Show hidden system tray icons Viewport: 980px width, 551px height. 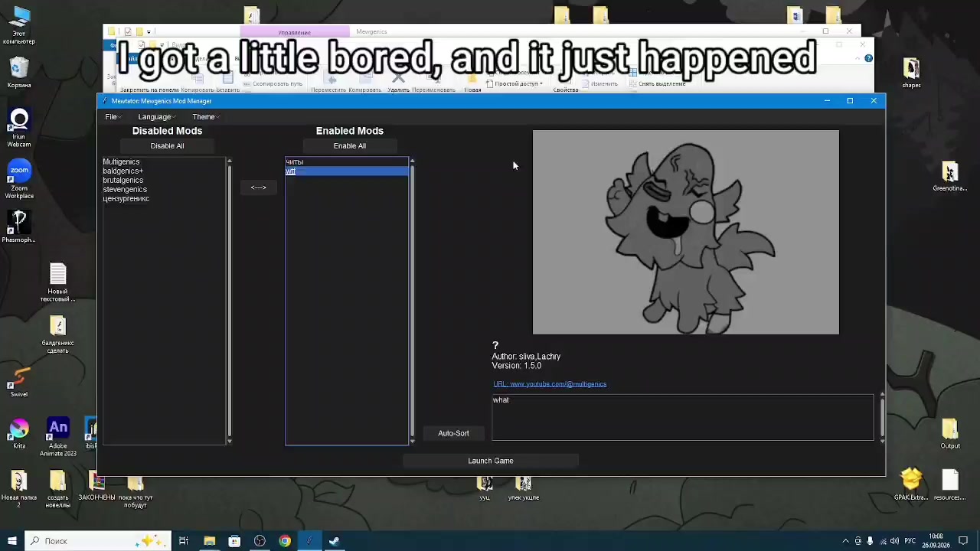pyautogui.click(x=847, y=541)
